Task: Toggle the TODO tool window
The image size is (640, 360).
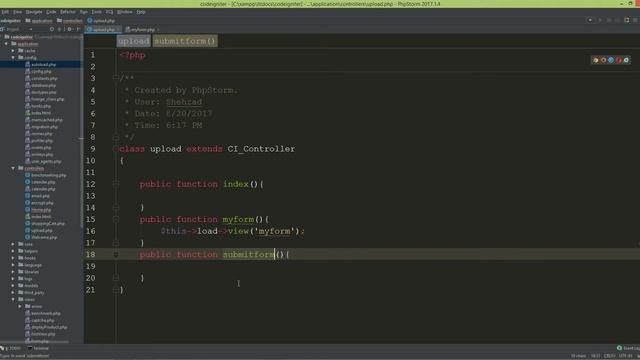Action: [x=12, y=348]
